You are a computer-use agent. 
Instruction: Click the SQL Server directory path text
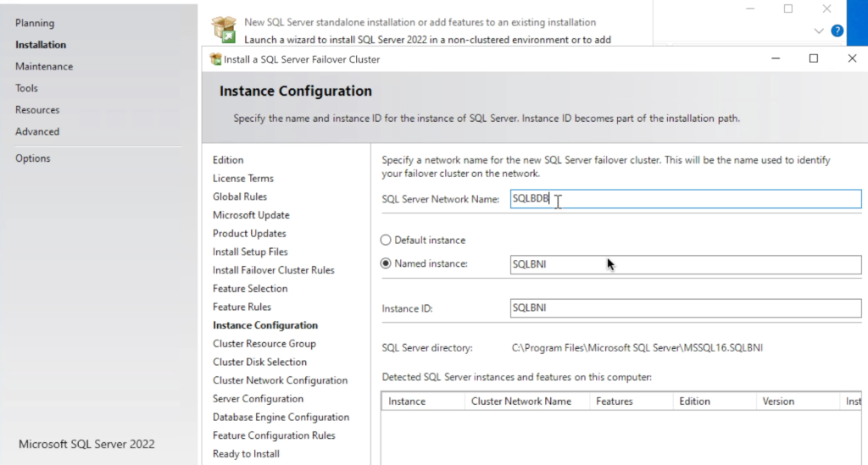point(637,348)
